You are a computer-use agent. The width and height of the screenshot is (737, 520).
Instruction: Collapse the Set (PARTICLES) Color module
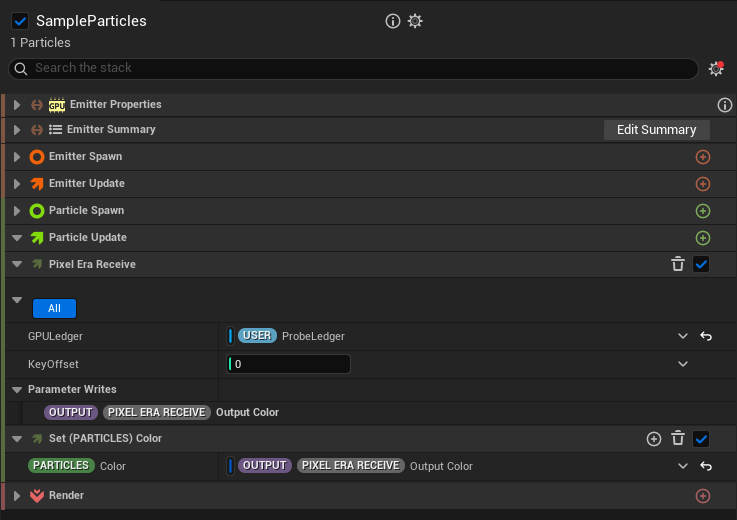pos(17,439)
